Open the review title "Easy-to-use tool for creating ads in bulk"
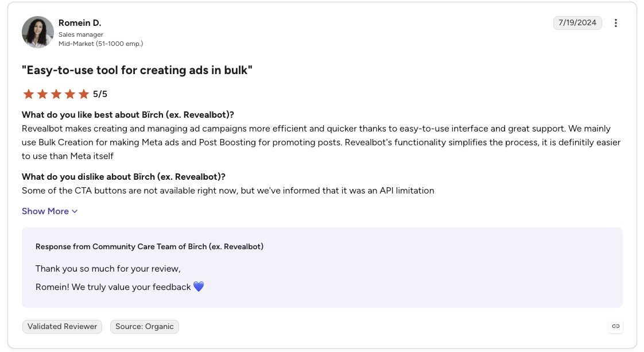The image size is (644, 352). [137, 70]
